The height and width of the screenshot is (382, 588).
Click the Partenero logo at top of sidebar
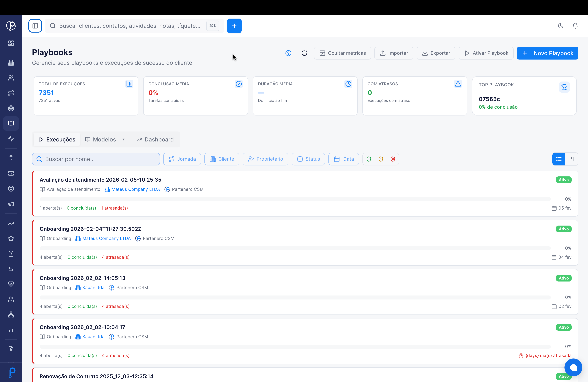(11, 26)
